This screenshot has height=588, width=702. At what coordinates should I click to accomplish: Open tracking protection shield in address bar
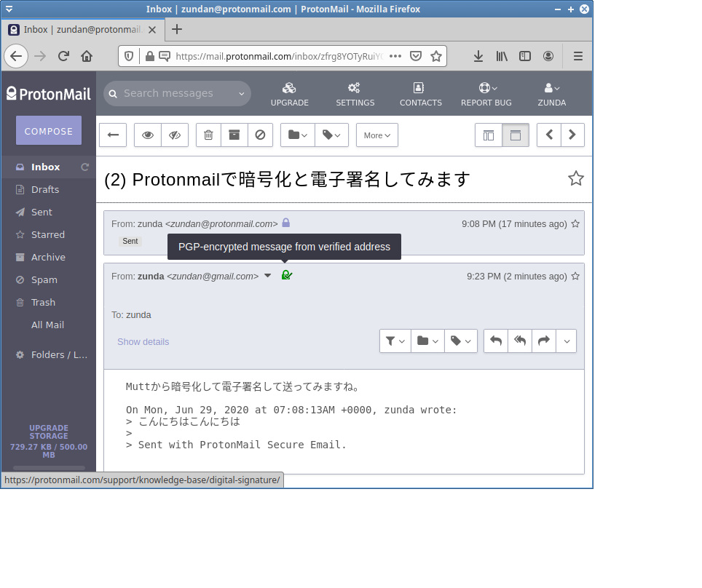click(129, 56)
